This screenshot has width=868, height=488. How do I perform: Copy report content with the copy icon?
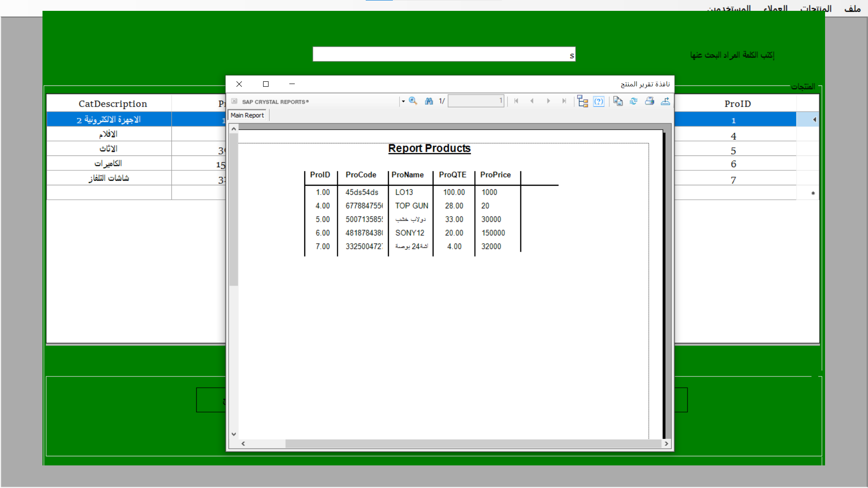pyautogui.click(x=618, y=101)
